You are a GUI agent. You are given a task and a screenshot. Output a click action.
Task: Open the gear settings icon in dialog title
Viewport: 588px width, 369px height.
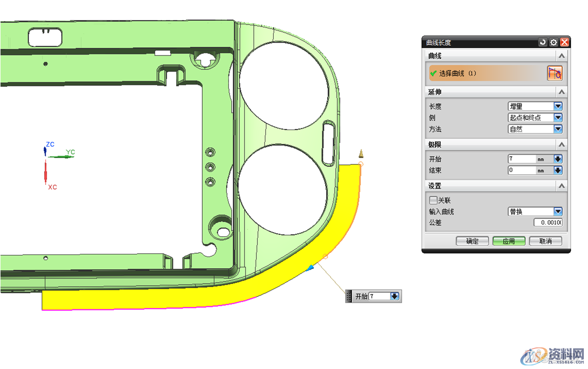click(554, 43)
